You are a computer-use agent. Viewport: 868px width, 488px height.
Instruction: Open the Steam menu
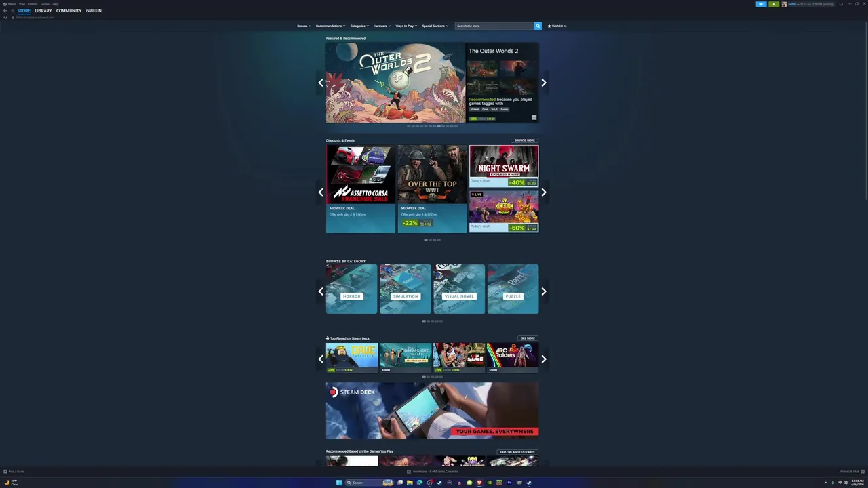10,4
